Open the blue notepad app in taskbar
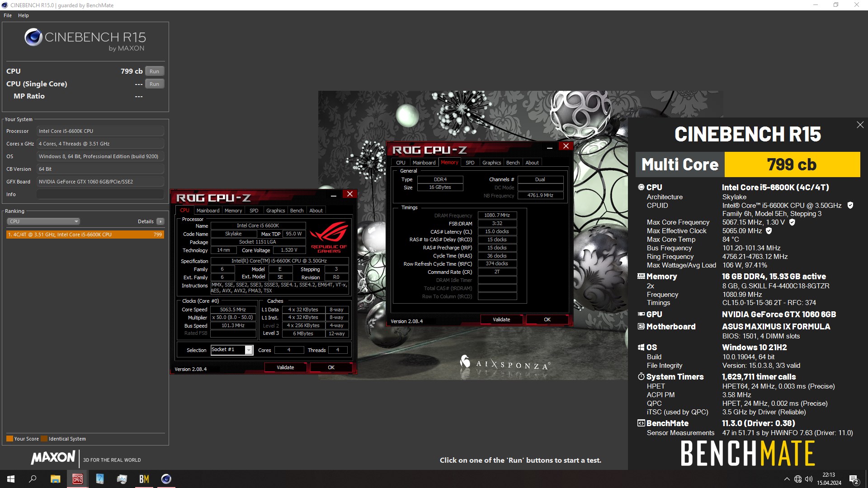 [99, 479]
